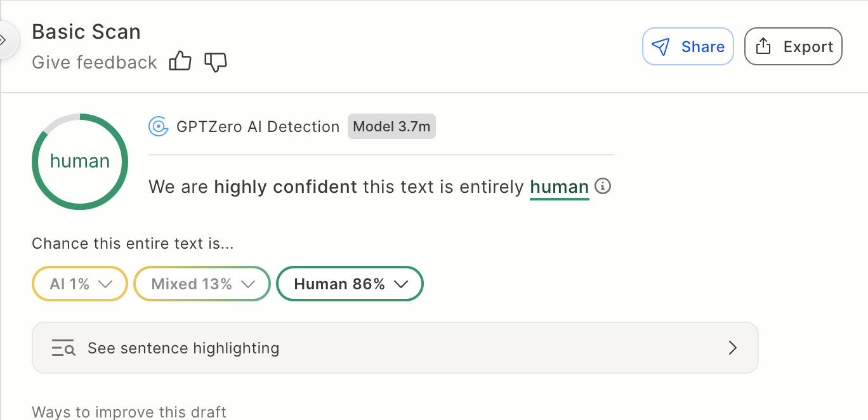Image resolution: width=868 pixels, height=420 pixels.
Task: Click the Share button
Action: click(x=688, y=46)
